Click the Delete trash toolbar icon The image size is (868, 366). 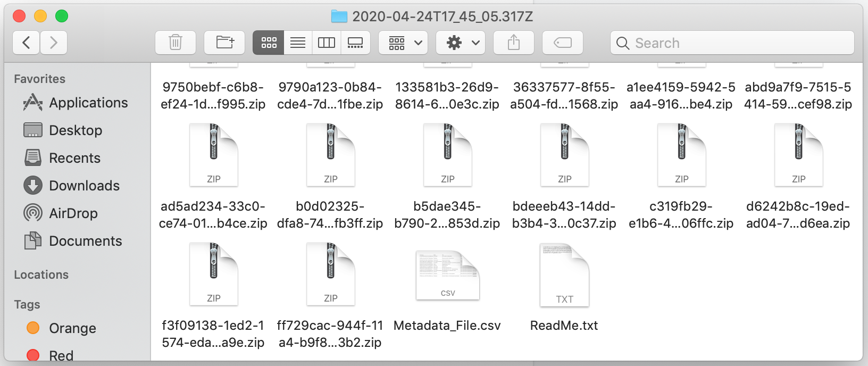tap(176, 43)
